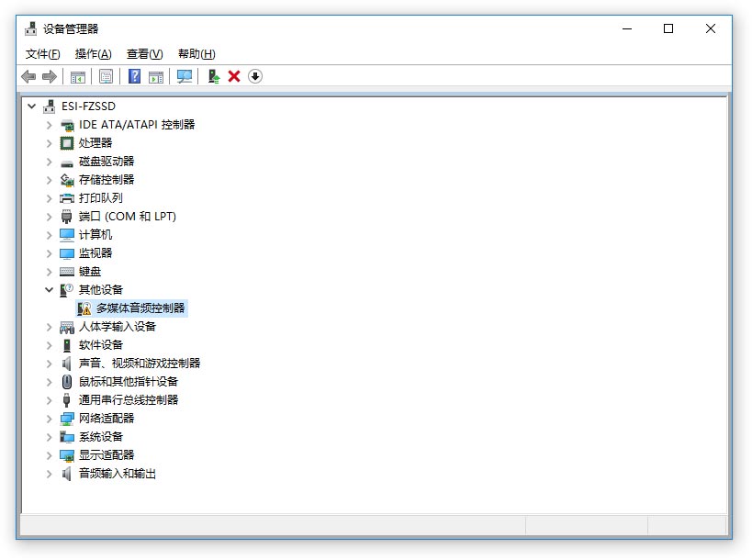752x560 pixels.
Task: Click the Back arrow toolbar icon
Action: pos(28,76)
